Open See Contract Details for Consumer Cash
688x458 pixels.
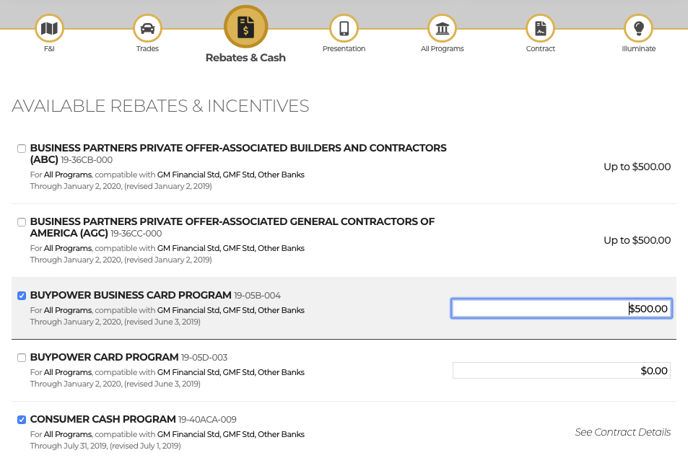pos(622,432)
